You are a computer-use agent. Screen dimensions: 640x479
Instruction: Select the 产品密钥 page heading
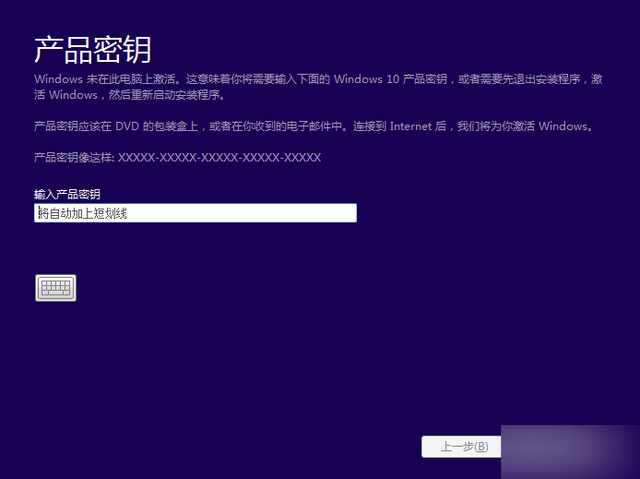(x=93, y=50)
